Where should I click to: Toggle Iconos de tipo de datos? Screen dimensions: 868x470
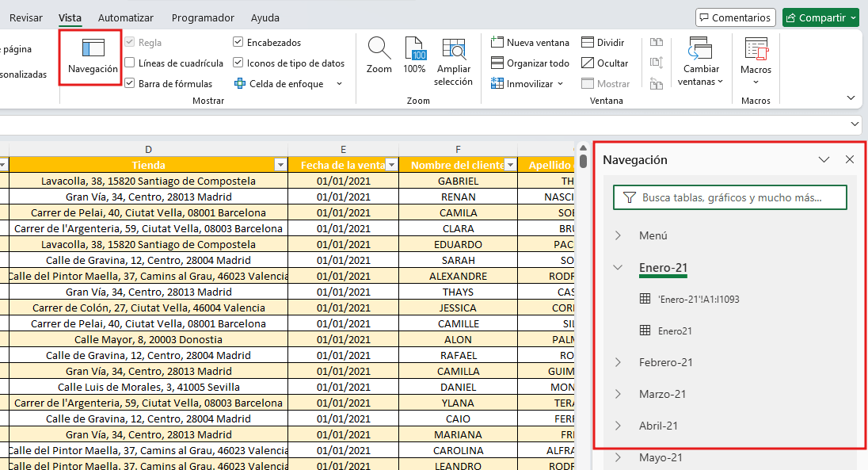click(238, 63)
